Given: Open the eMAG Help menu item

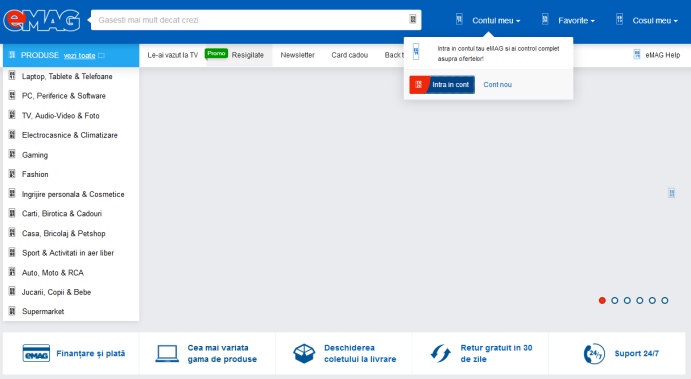Looking at the screenshot, I should (662, 55).
